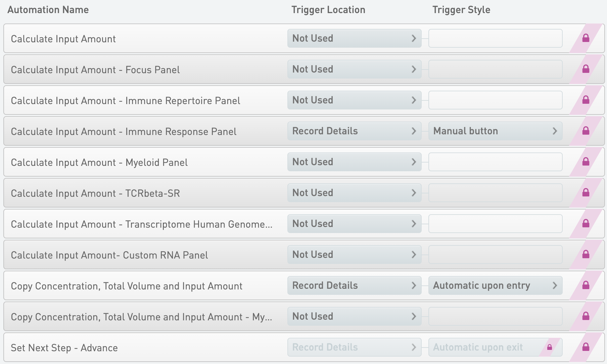
Task: Open Trigger Location for Transcriptome Human Genome row
Action: point(354,224)
